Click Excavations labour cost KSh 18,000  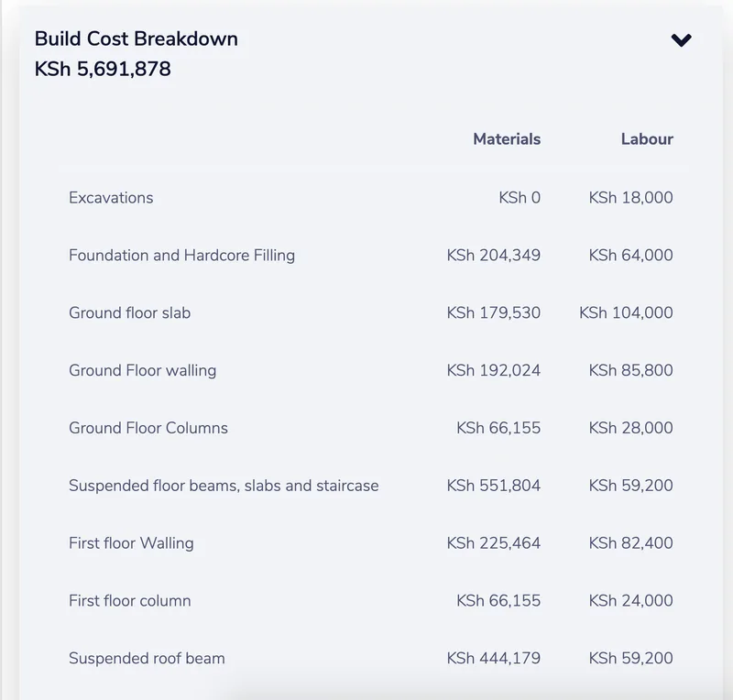[x=630, y=198]
